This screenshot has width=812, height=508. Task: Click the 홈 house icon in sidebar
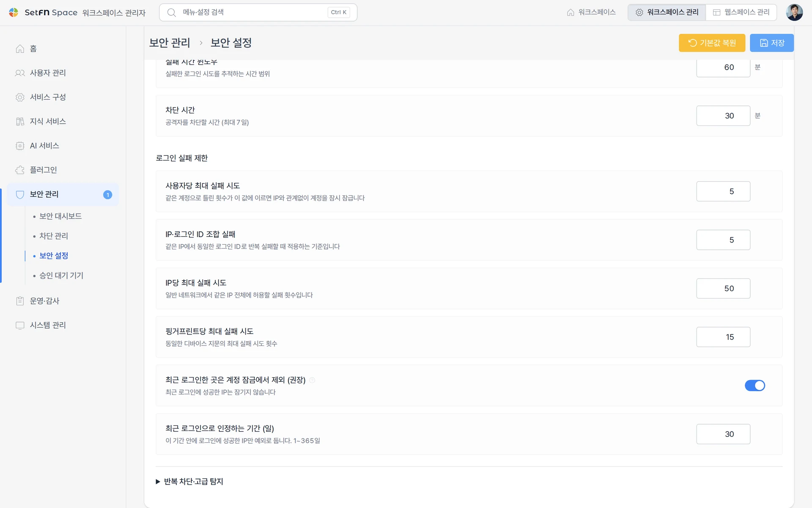[x=20, y=49]
